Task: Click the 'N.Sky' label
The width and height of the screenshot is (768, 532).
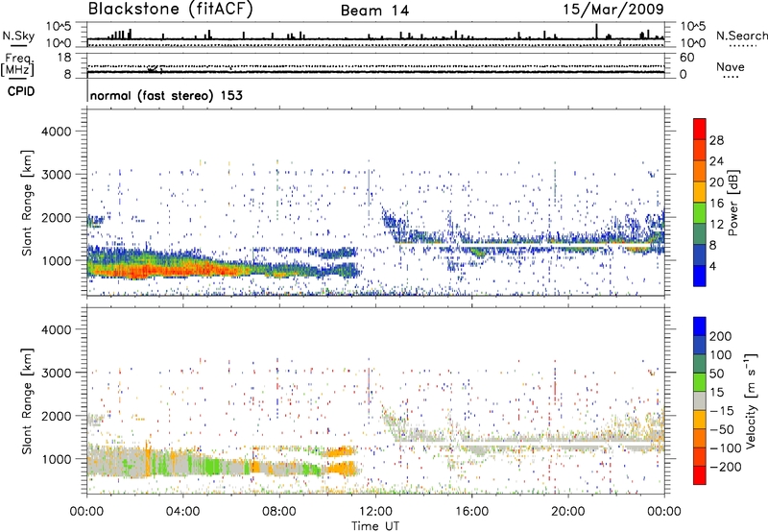Action: (18, 36)
